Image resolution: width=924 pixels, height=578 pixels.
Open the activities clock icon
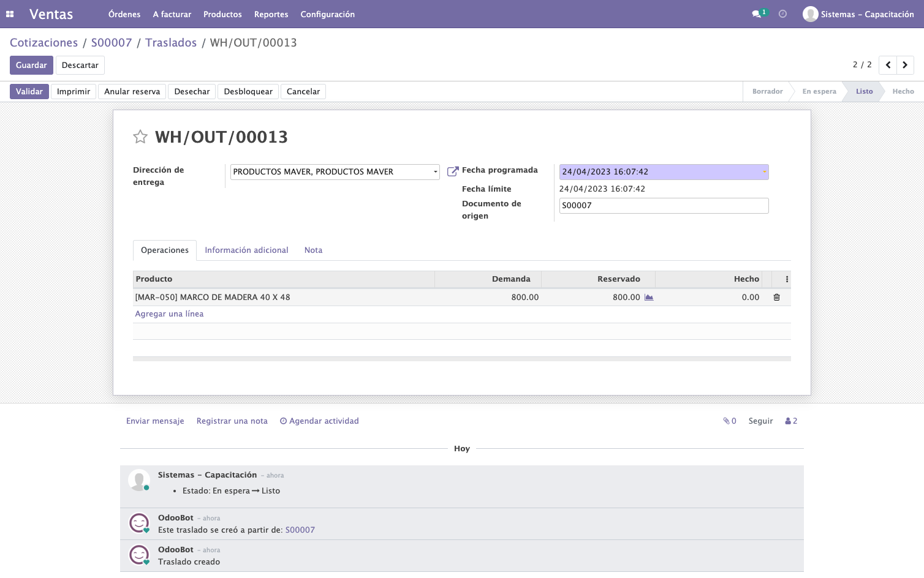click(782, 14)
